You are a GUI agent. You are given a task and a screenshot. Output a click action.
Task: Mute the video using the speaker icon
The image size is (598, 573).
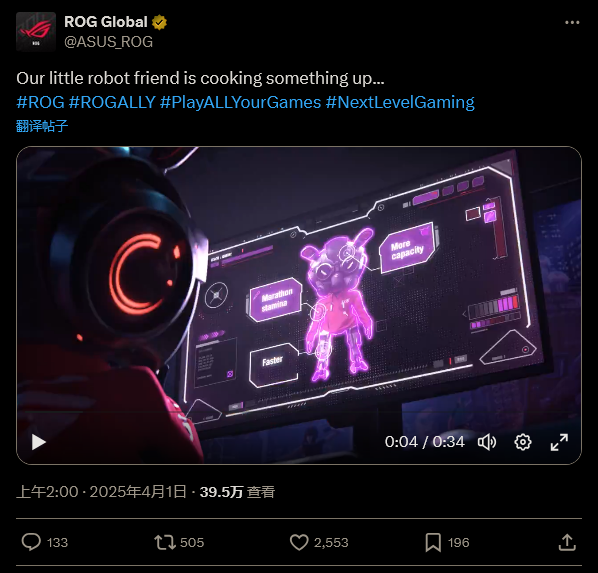click(487, 442)
